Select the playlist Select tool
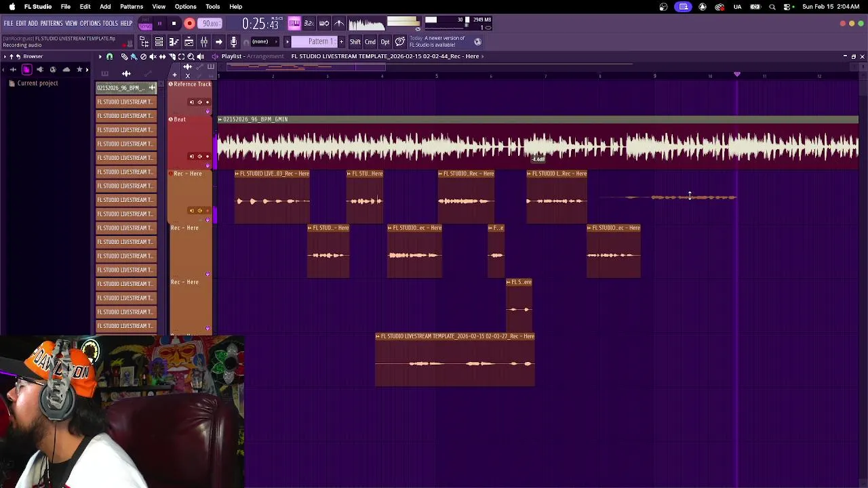 (182, 57)
